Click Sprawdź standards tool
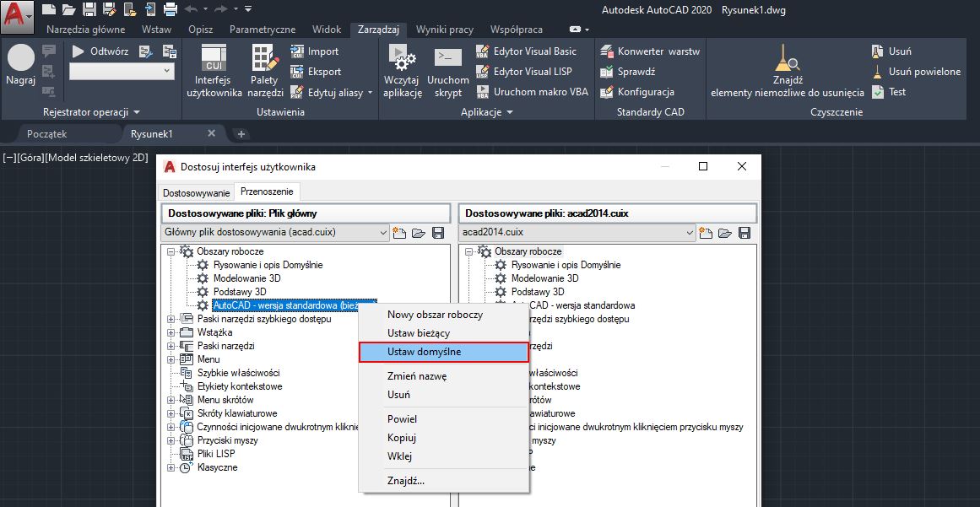The width and height of the screenshot is (980, 507). click(627, 71)
